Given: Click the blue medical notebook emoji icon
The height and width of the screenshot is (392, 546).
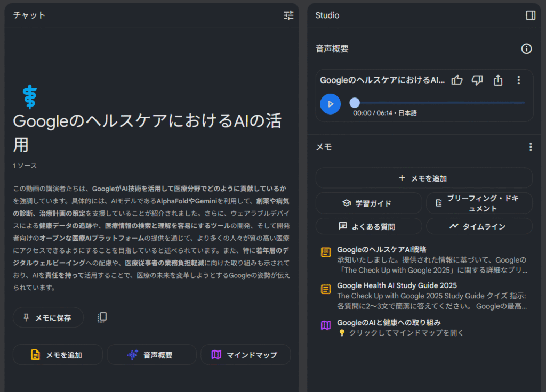Looking at the screenshot, I should (x=29, y=97).
